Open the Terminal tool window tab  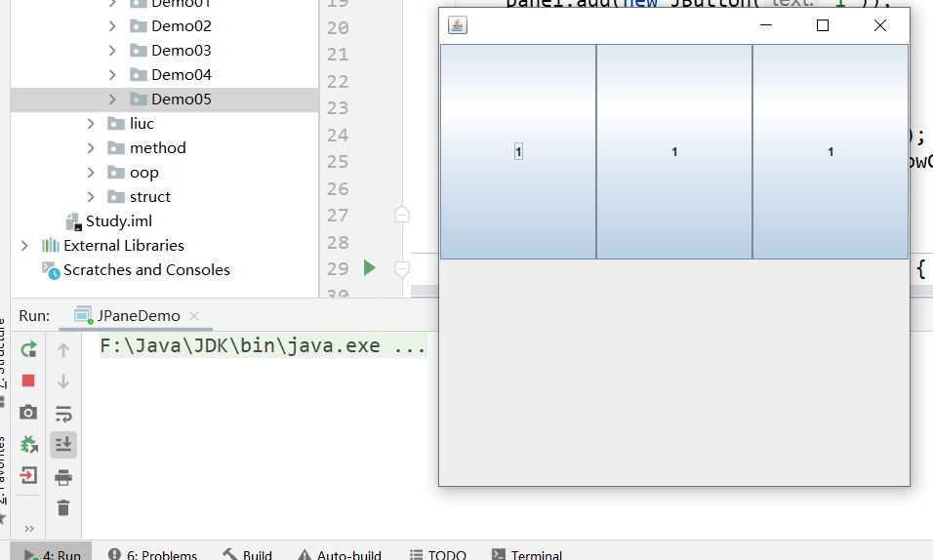[x=527, y=554]
